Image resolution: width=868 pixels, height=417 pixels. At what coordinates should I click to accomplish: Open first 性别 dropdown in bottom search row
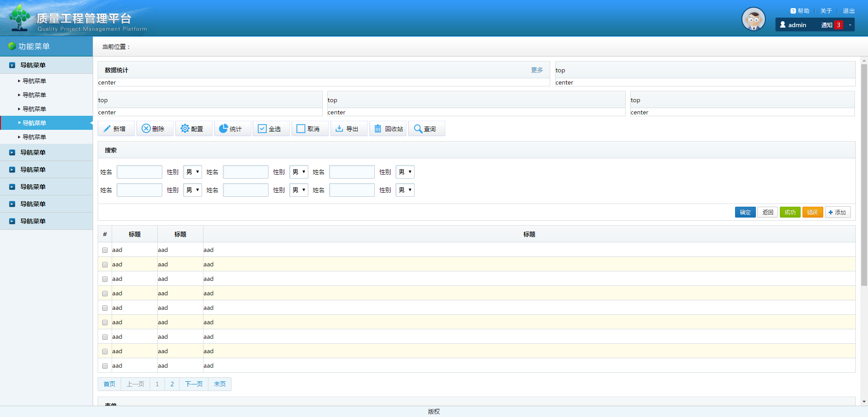pos(193,190)
